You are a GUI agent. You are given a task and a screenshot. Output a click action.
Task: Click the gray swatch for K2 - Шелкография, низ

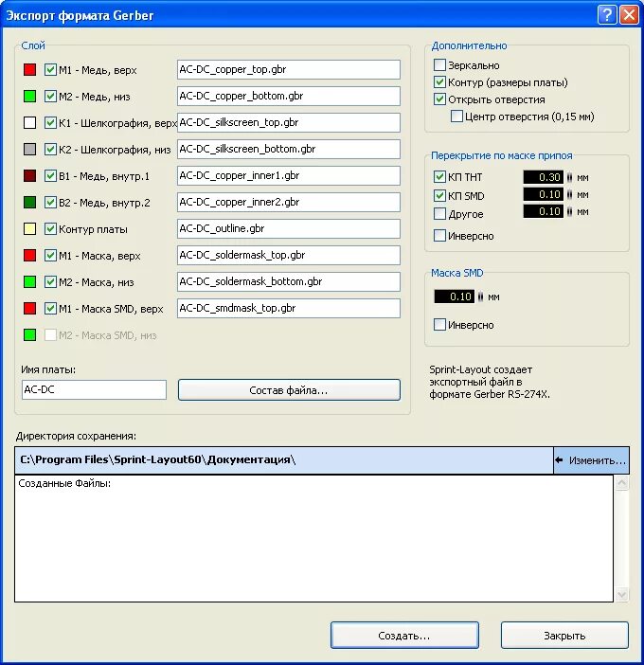pos(29,150)
